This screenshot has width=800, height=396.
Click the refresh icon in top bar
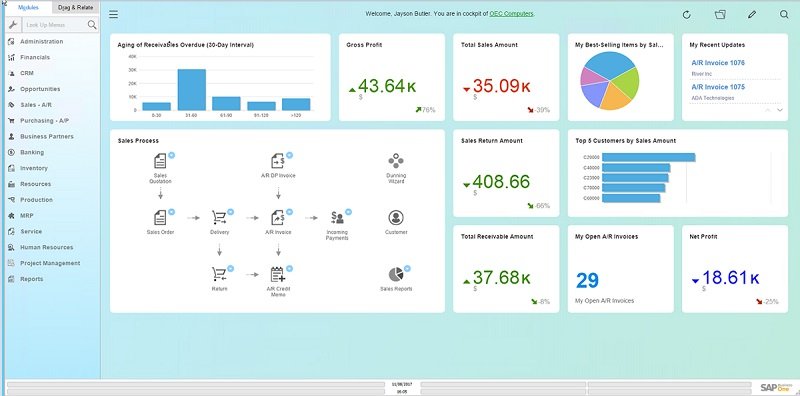coord(687,15)
